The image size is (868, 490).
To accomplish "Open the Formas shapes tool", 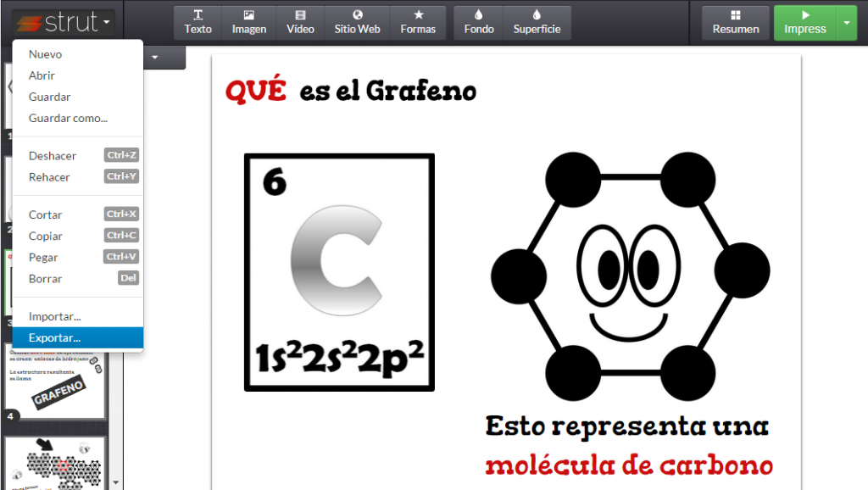I will pyautogui.click(x=418, y=22).
